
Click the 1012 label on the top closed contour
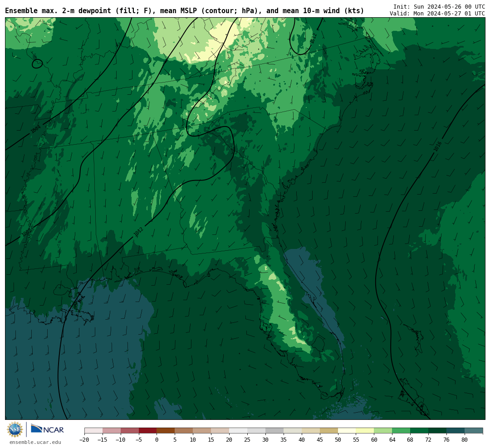pos(313,39)
